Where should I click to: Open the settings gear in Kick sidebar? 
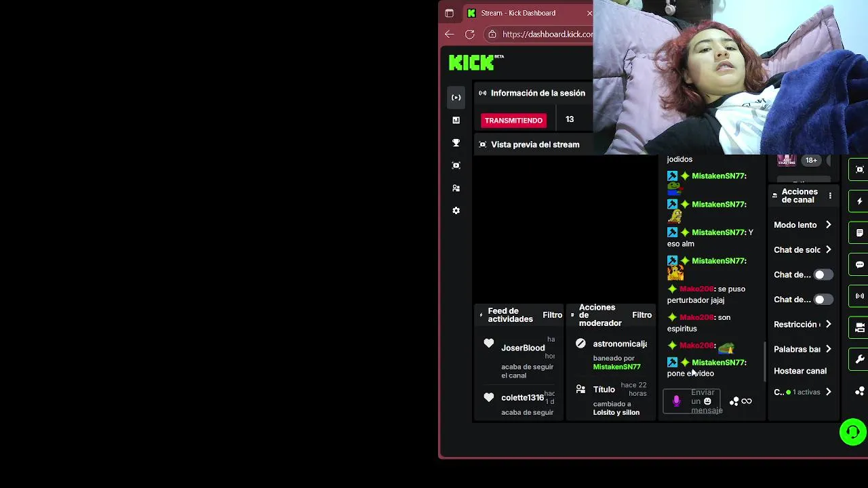pos(456,211)
